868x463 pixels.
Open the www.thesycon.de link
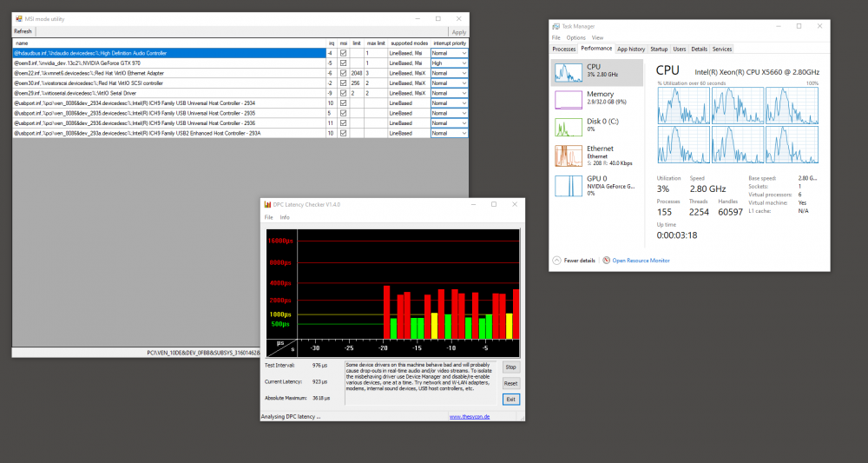click(x=470, y=416)
